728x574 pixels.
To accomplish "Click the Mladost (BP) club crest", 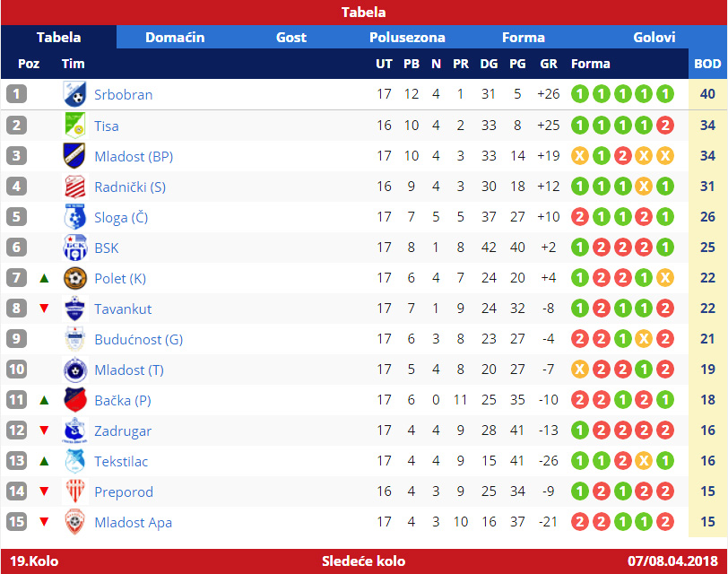I will [x=74, y=156].
